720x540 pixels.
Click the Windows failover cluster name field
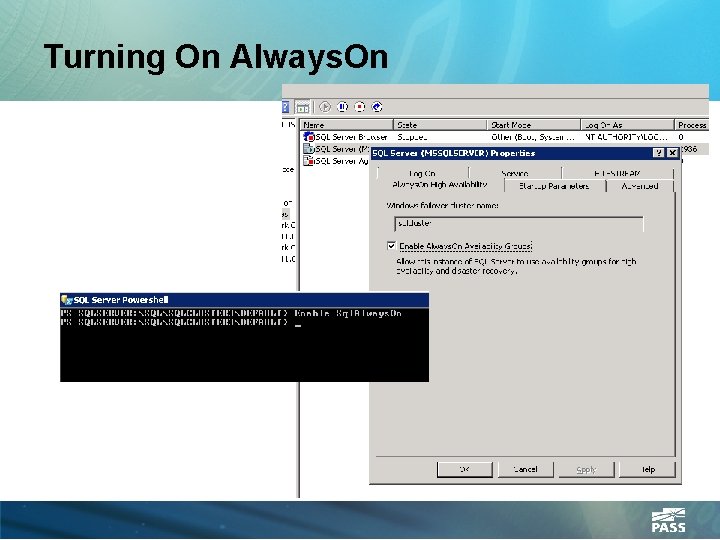(518, 224)
